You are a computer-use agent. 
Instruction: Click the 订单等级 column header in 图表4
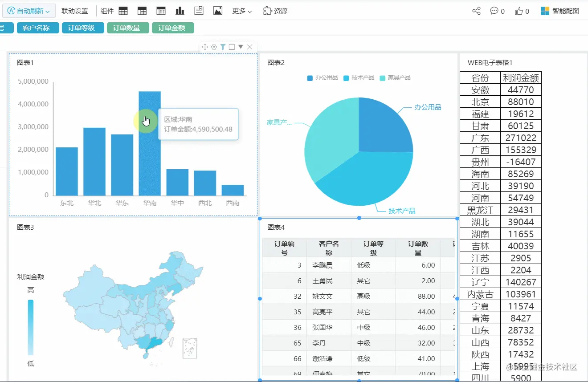tap(373, 248)
